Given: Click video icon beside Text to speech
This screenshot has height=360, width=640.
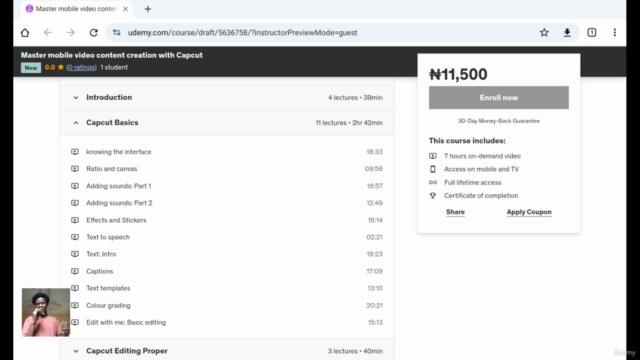Looking at the screenshot, I should pyautogui.click(x=75, y=237).
